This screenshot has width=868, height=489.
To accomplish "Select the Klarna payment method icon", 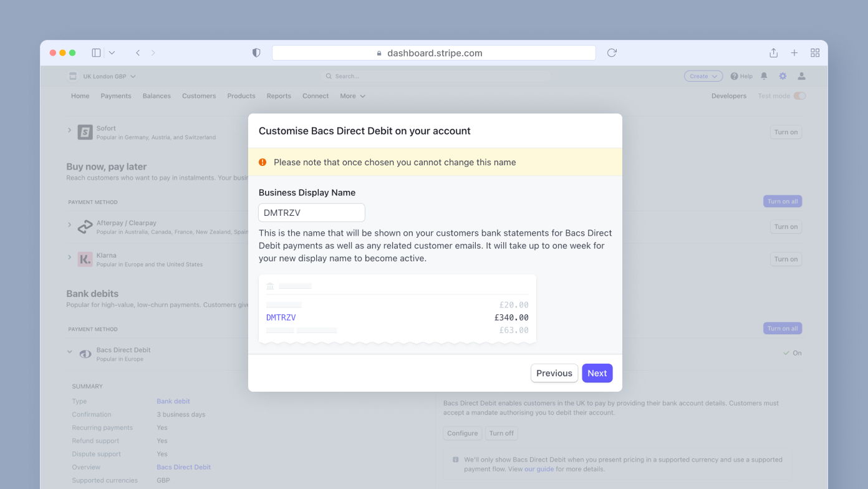I will [x=85, y=258].
